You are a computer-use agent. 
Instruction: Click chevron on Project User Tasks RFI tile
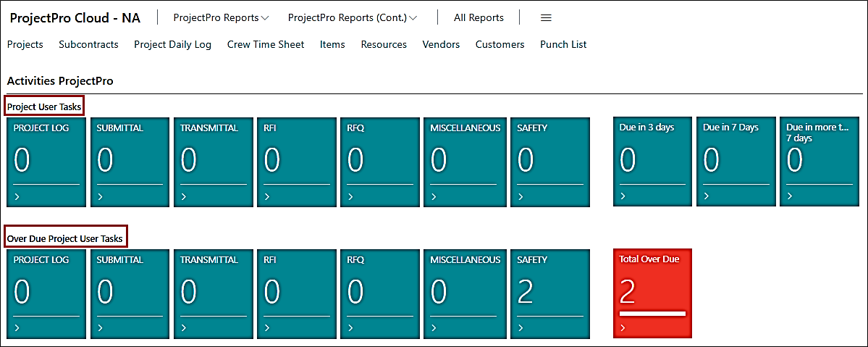267,196
